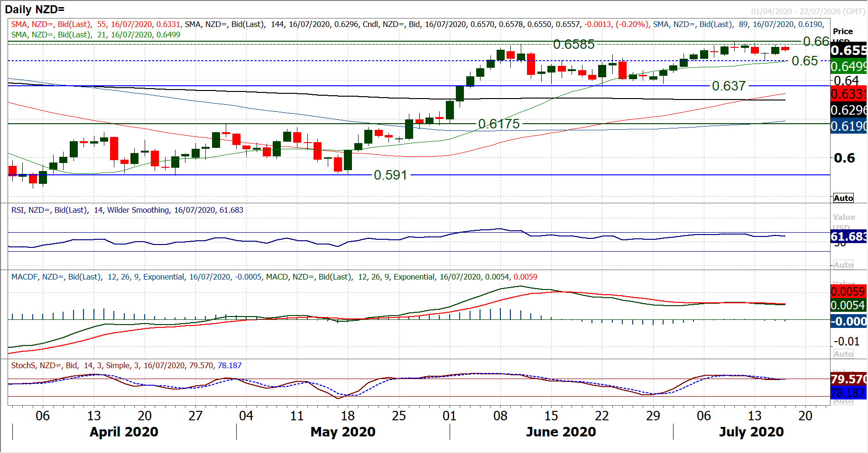
Task: Select the StochS legend text
Action: (x=126, y=365)
